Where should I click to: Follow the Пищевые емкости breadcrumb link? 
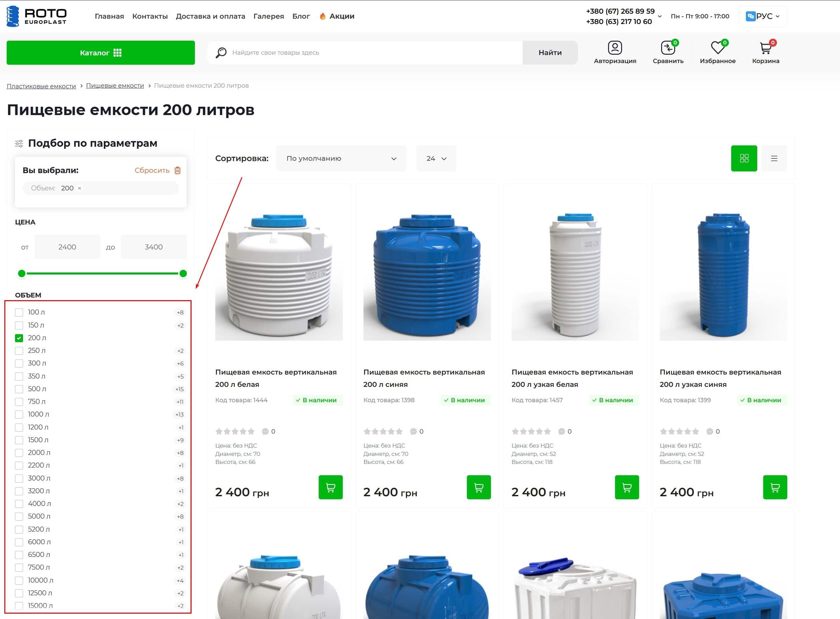point(115,86)
